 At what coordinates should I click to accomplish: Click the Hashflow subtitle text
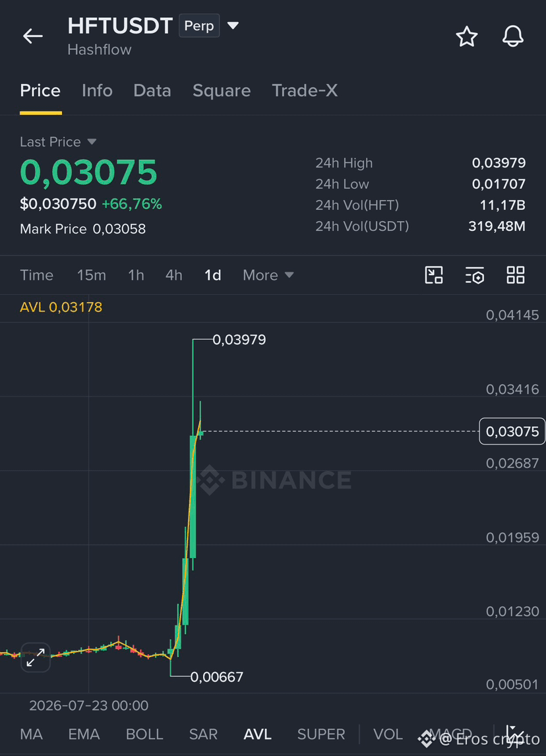point(100,49)
